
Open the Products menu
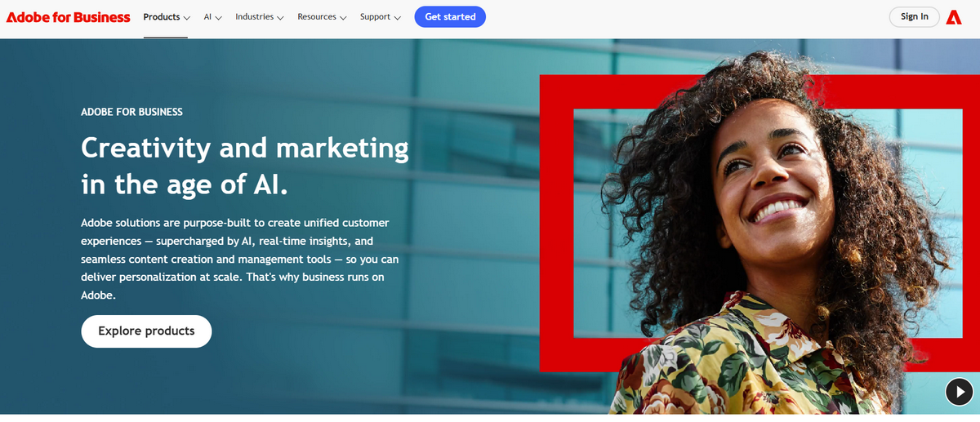tap(167, 17)
